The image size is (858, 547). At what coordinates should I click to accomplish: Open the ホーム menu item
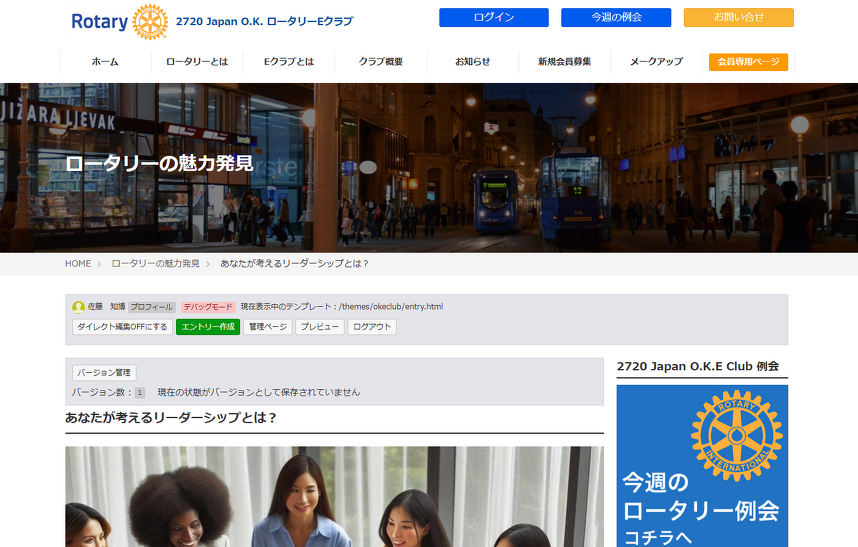[x=105, y=62]
